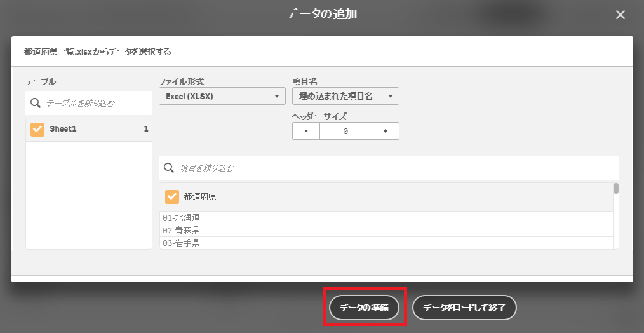Viewport: 644px width, 333px height.
Task: Decrease header size with minus button
Action: pos(306,131)
